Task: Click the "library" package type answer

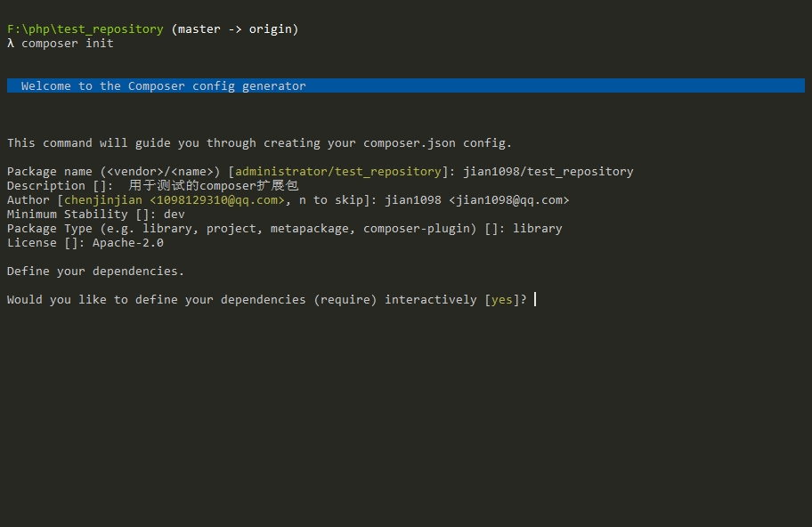Action: tap(537, 229)
